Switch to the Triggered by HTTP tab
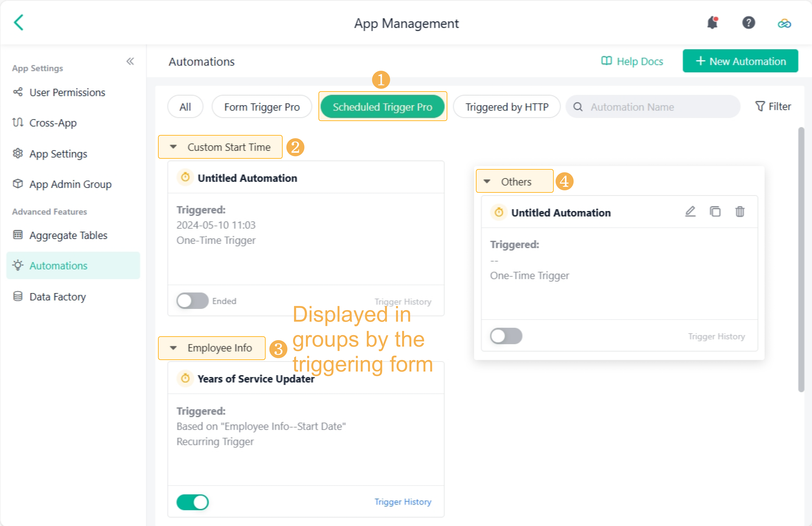The image size is (812, 526). (x=507, y=107)
